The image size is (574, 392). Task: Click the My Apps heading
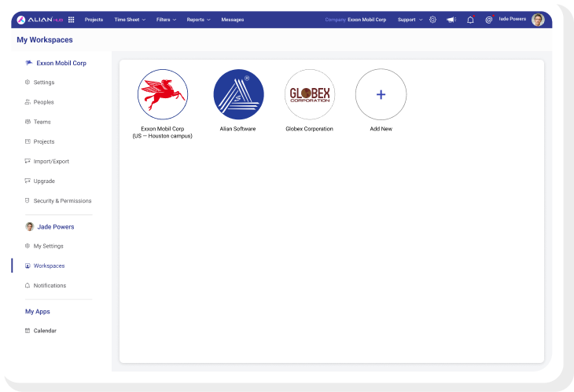click(x=37, y=312)
